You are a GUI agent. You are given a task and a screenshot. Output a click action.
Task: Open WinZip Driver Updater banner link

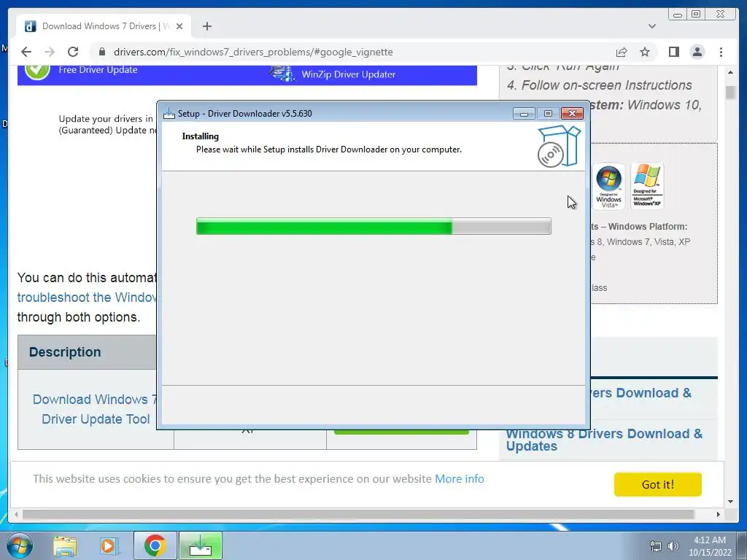[x=348, y=74]
